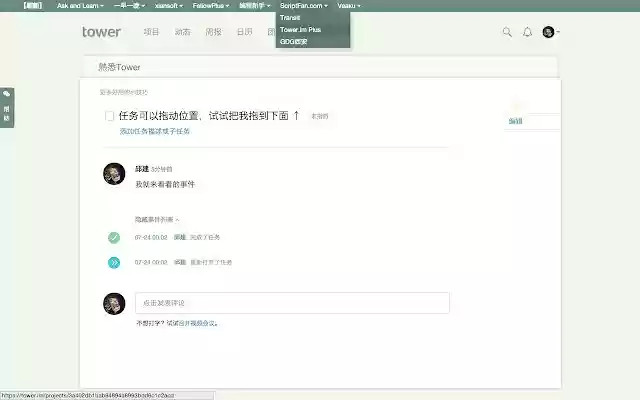
Task: Go to the 项目 tab
Action: 151,32
